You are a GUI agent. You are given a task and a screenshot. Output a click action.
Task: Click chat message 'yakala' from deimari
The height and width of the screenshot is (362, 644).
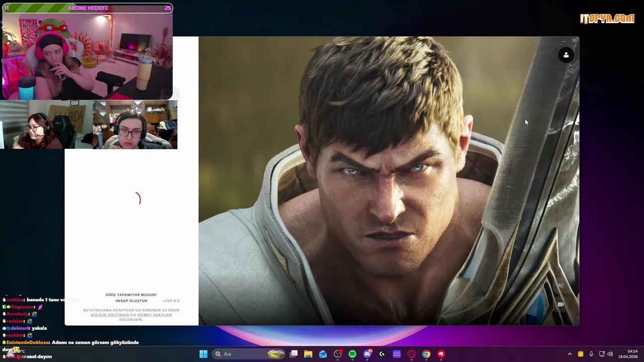39,328
